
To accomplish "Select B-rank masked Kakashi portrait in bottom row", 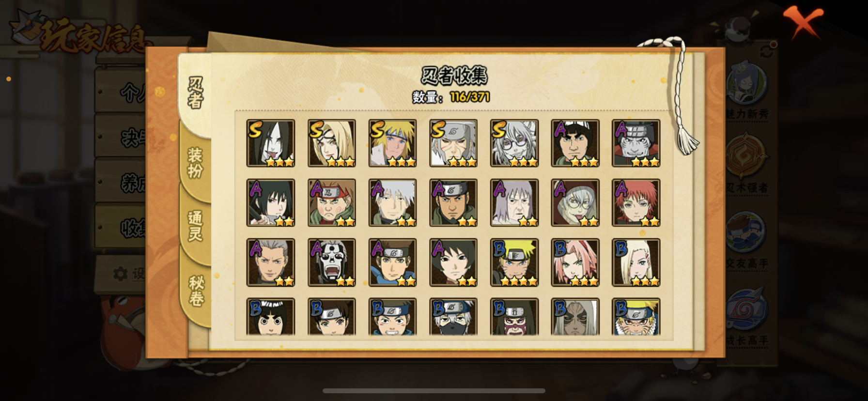I will [453, 317].
